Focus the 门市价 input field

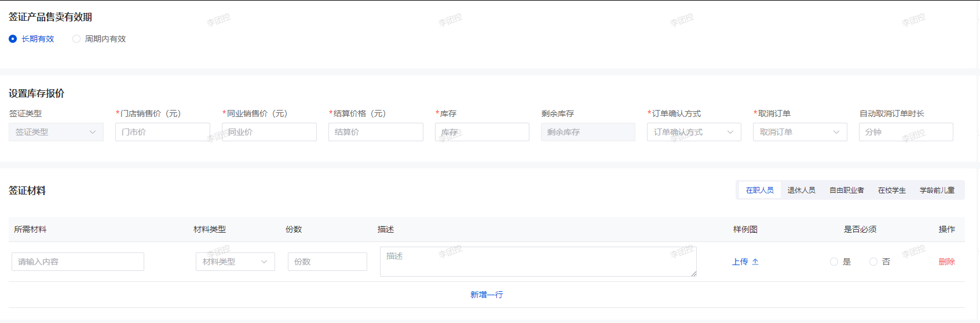tap(162, 132)
